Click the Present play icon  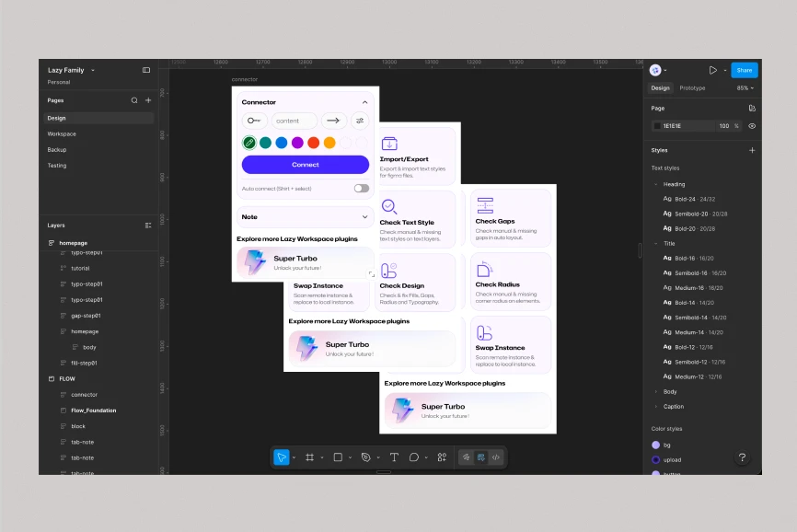pos(712,70)
